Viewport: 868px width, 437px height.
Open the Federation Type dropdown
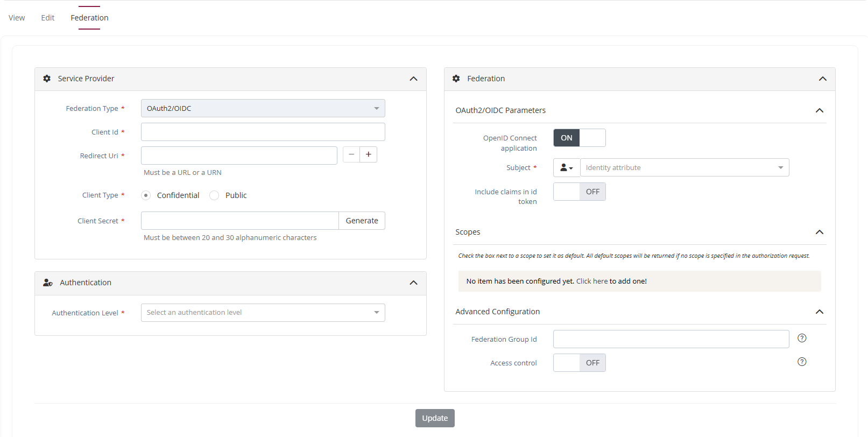coord(263,108)
